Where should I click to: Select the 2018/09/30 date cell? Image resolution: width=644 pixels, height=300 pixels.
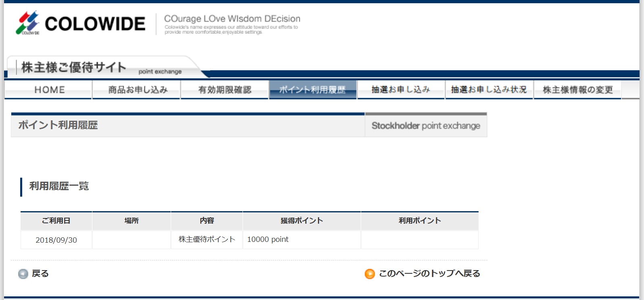(x=56, y=240)
